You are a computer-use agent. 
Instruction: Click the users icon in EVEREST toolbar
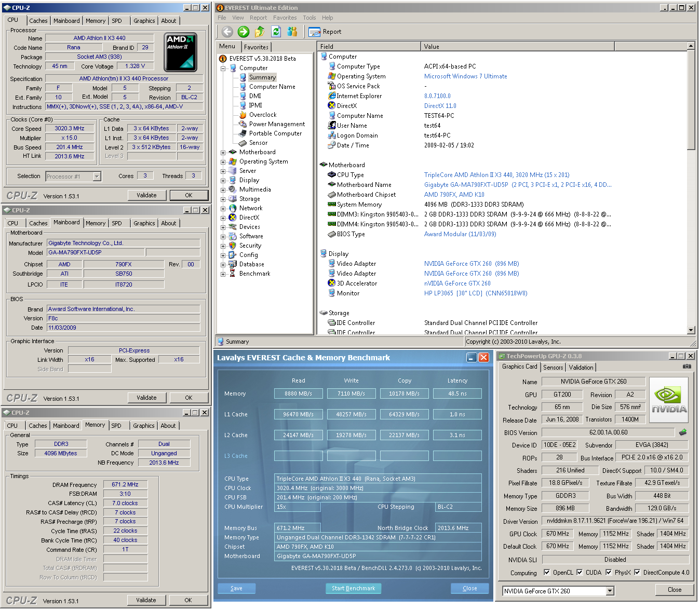[292, 32]
